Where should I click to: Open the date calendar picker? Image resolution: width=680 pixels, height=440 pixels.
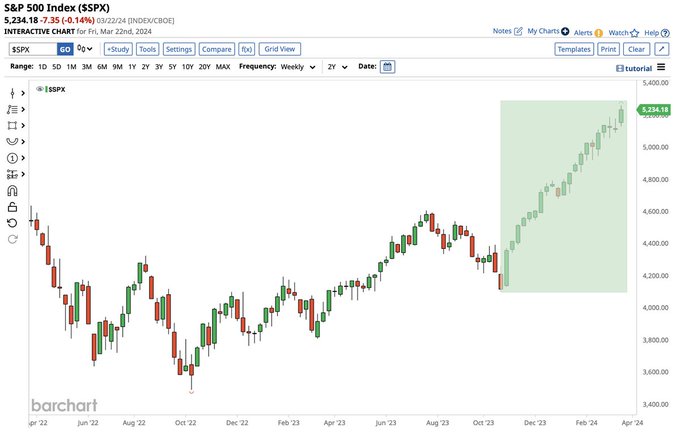(388, 67)
